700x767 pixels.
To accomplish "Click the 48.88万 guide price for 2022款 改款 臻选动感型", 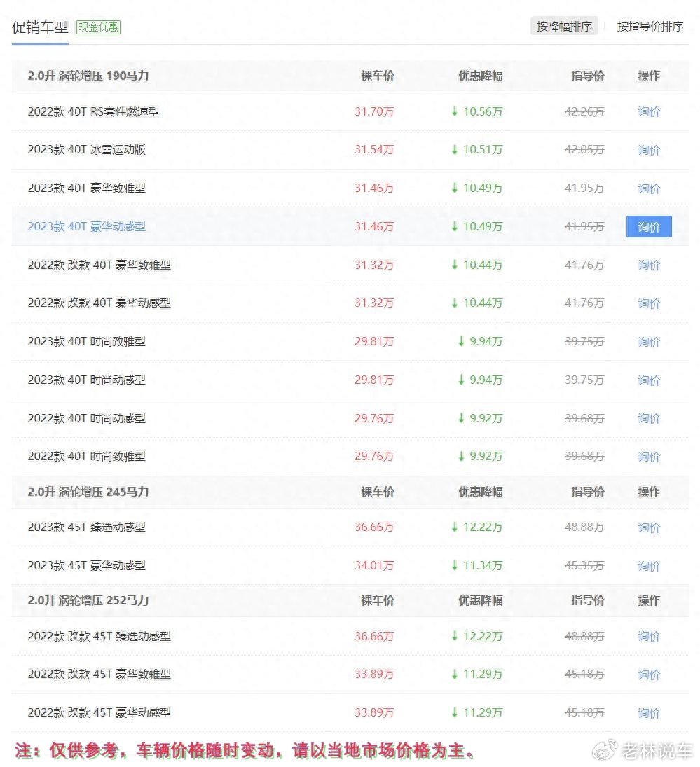I will 584,636.
